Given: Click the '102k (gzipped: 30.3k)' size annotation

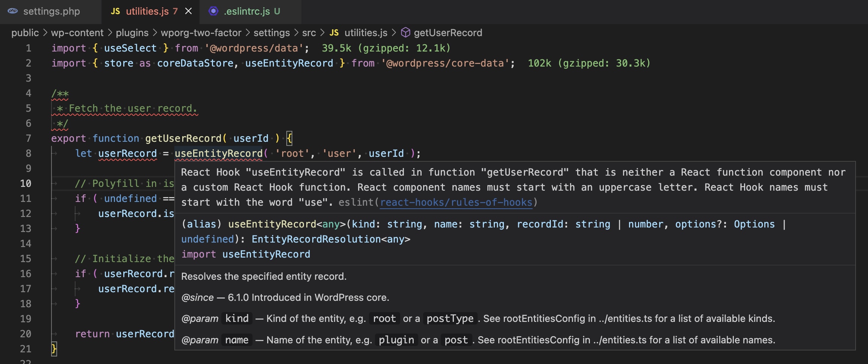Looking at the screenshot, I should pyautogui.click(x=589, y=63).
